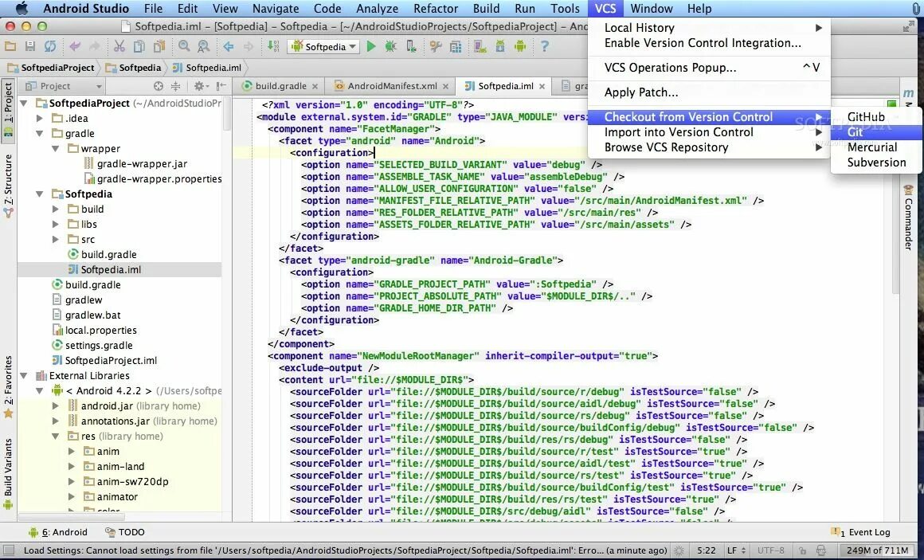924x560 pixels.
Task: Navigate back with the blue left arrow
Action: [x=229, y=46]
